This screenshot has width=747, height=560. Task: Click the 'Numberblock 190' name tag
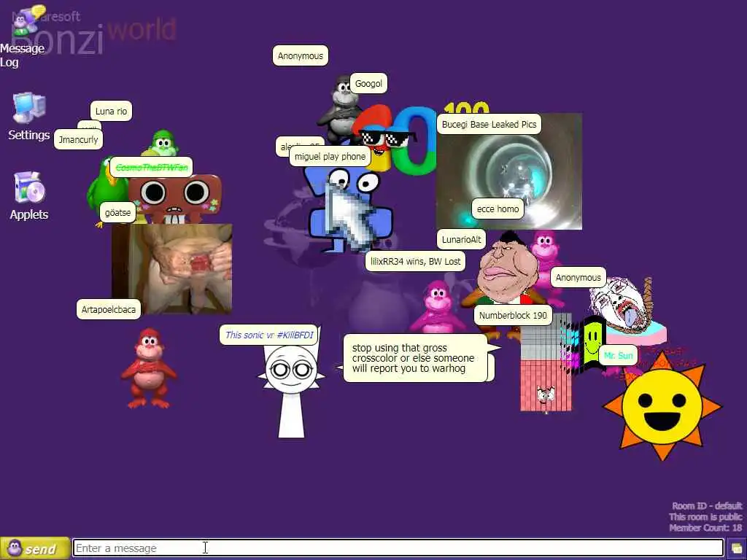[513, 315]
